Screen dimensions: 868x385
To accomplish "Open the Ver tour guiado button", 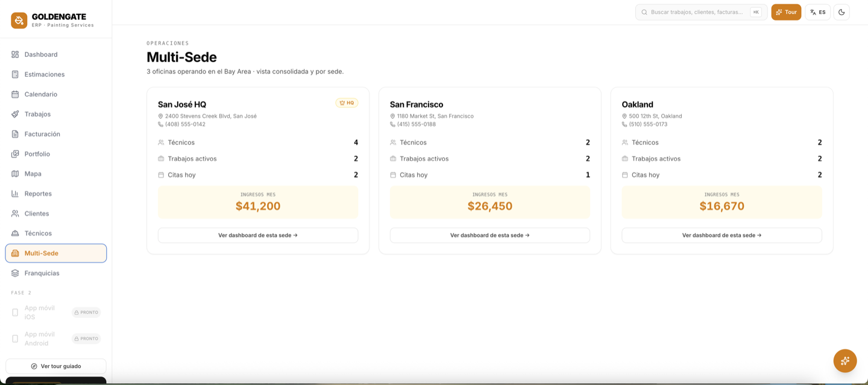I will click(56, 366).
